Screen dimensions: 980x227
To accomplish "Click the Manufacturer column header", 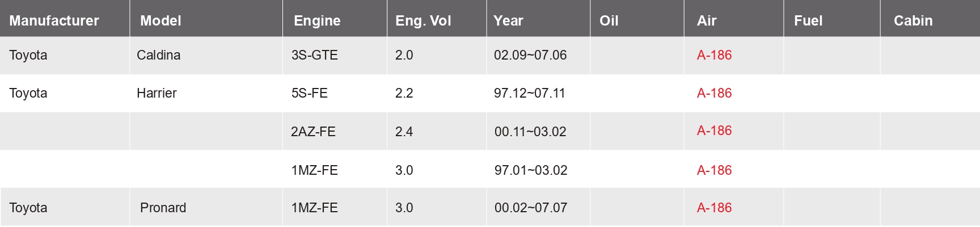I will tap(54, 21).
